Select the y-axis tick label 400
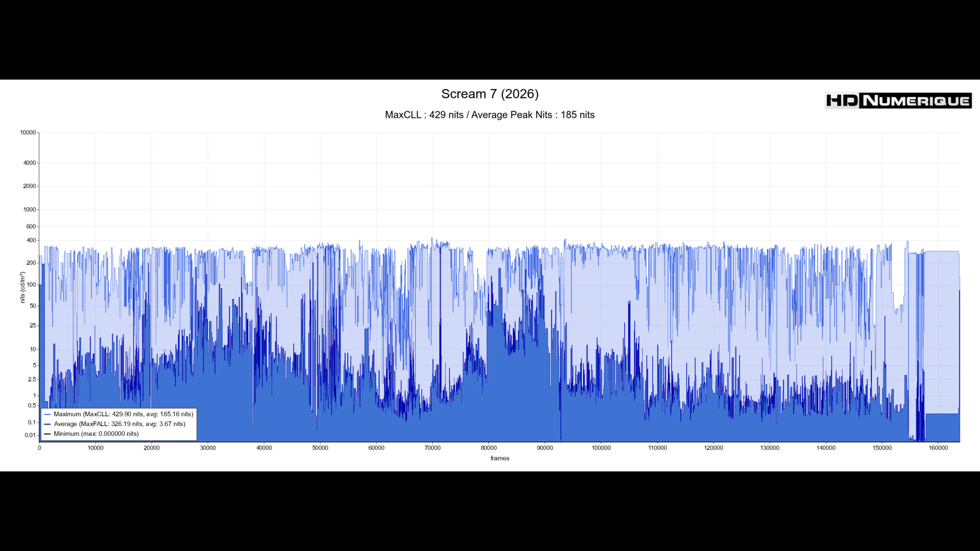This screenshot has height=551, width=980. (31, 240)
